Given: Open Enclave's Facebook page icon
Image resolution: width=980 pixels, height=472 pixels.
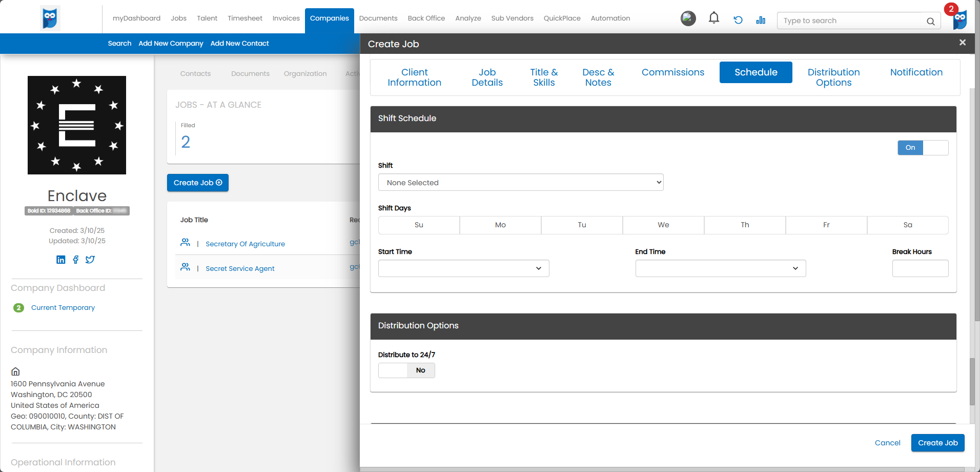Looking at the screenshot, I should pyautogui.click(x=76, y=260).
